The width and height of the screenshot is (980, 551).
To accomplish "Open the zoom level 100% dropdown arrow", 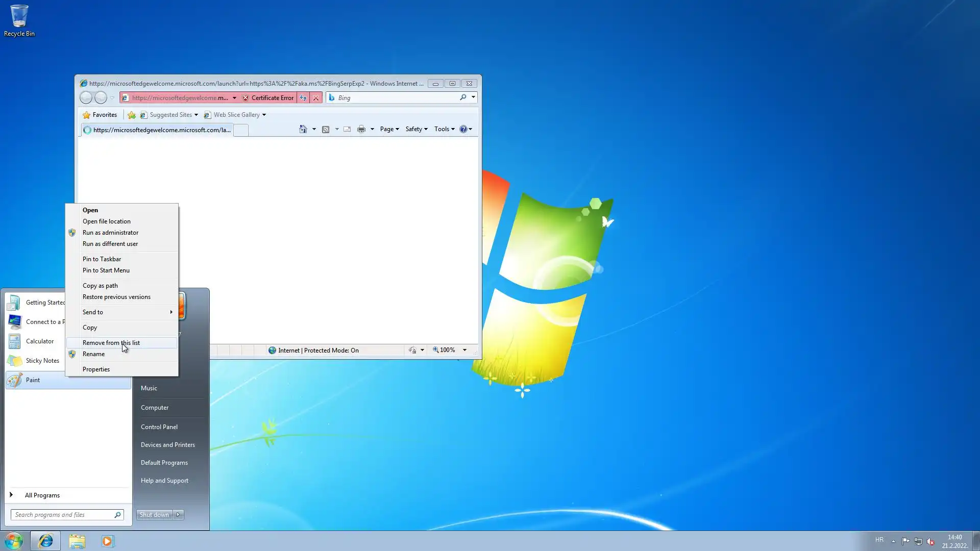I will (x=464, y=350).
